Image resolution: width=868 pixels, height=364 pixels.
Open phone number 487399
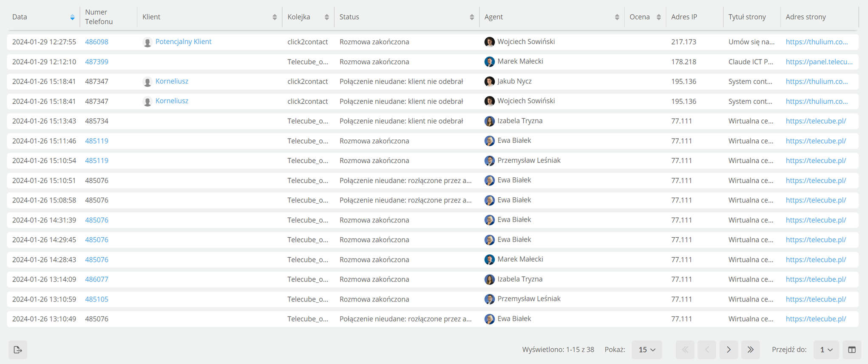pyautogui.click(x=96, y=62)
